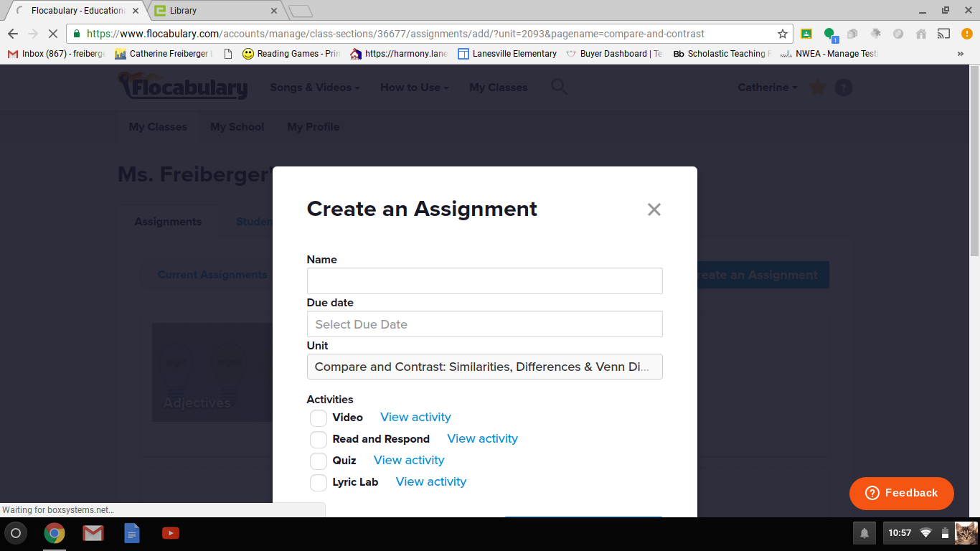Show more bookmarks with the chevron

tap(961, 54)
